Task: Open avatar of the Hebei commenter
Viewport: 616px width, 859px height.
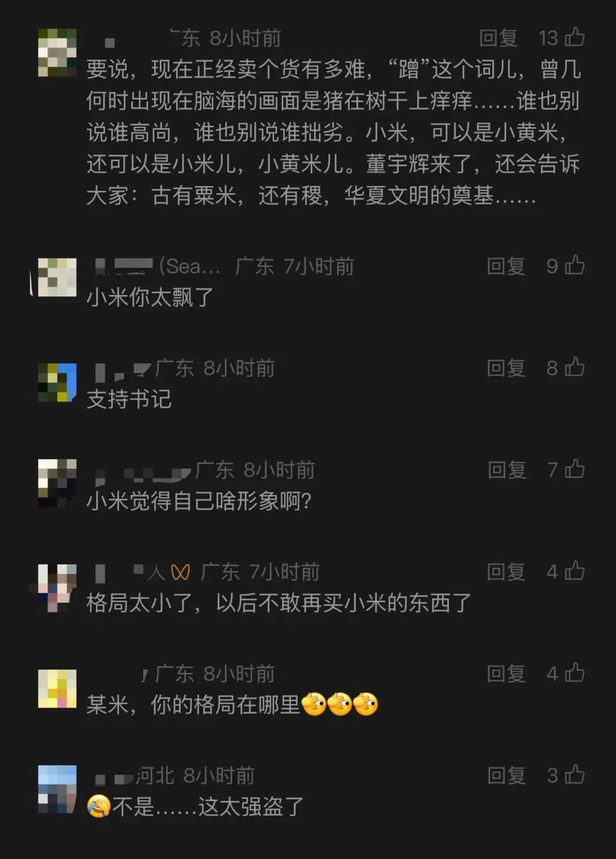Action: click(x=57, y=789)
